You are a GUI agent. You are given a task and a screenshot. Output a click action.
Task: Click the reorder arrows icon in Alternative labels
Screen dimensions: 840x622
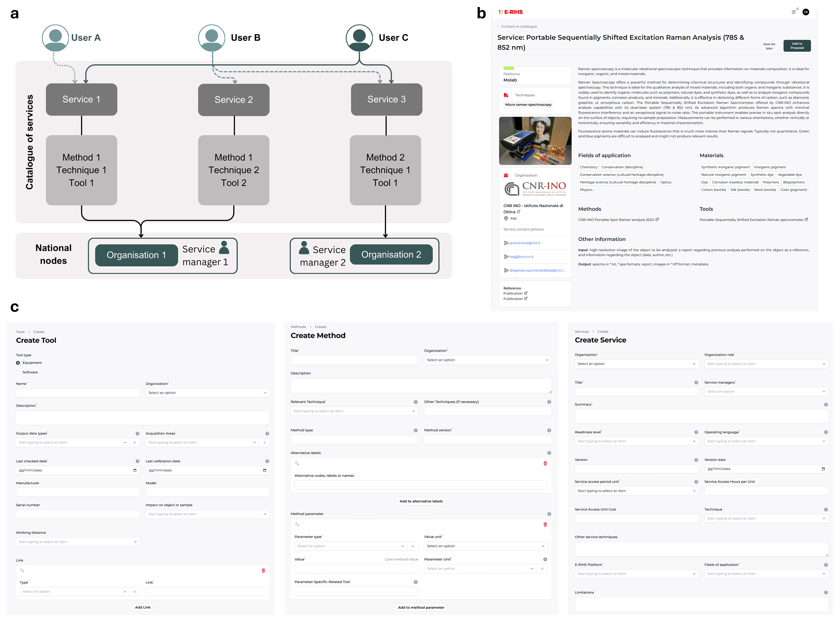click(297, 463)
